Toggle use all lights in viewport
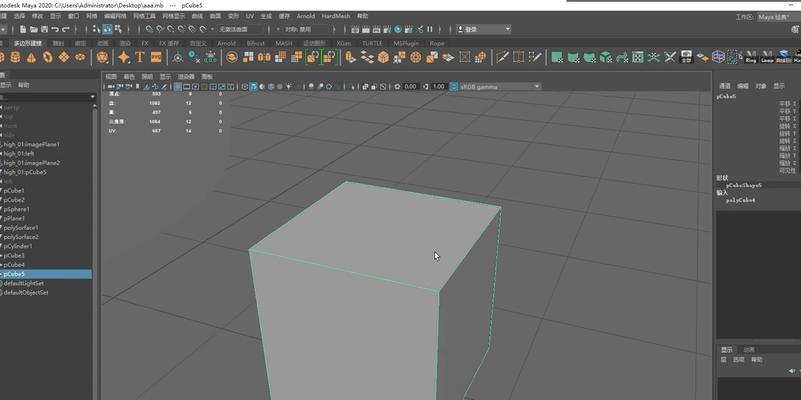 click(x=289, y=87)
